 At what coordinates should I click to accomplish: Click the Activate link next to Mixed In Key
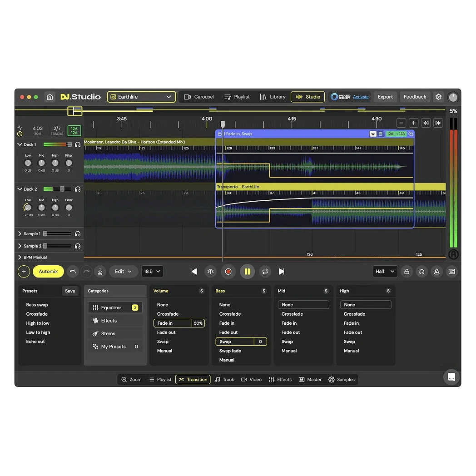click(x=361, y=97)
